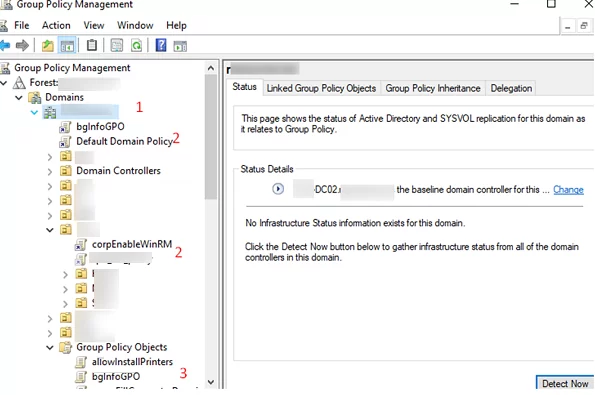Click the Group Policy Objects container icon

pyautogui.click(x=66, y=347)
